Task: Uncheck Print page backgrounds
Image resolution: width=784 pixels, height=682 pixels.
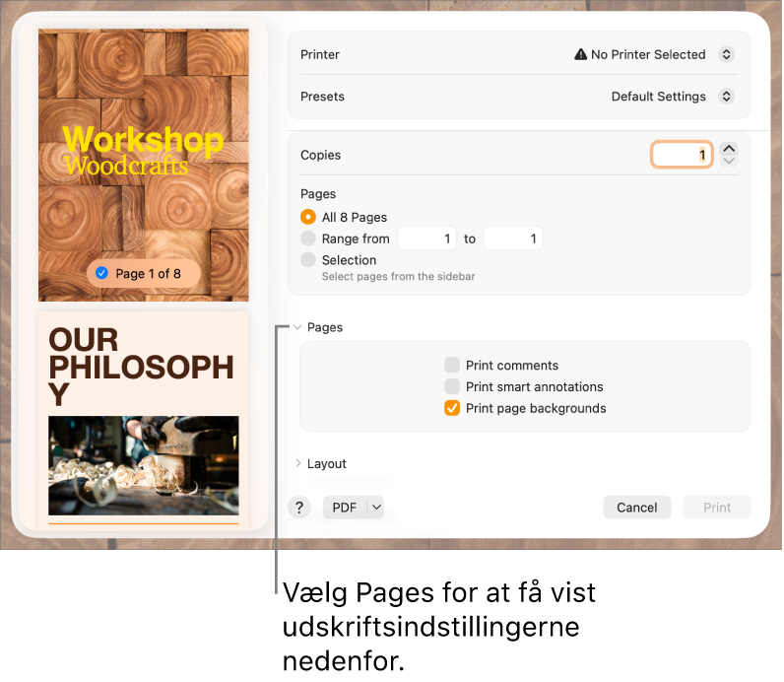Action: click(452, 408)
